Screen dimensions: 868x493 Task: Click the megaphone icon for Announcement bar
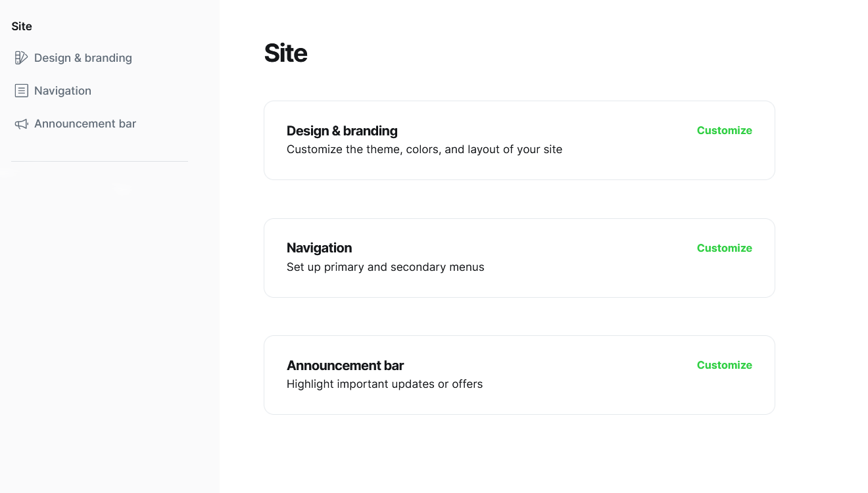21,124
